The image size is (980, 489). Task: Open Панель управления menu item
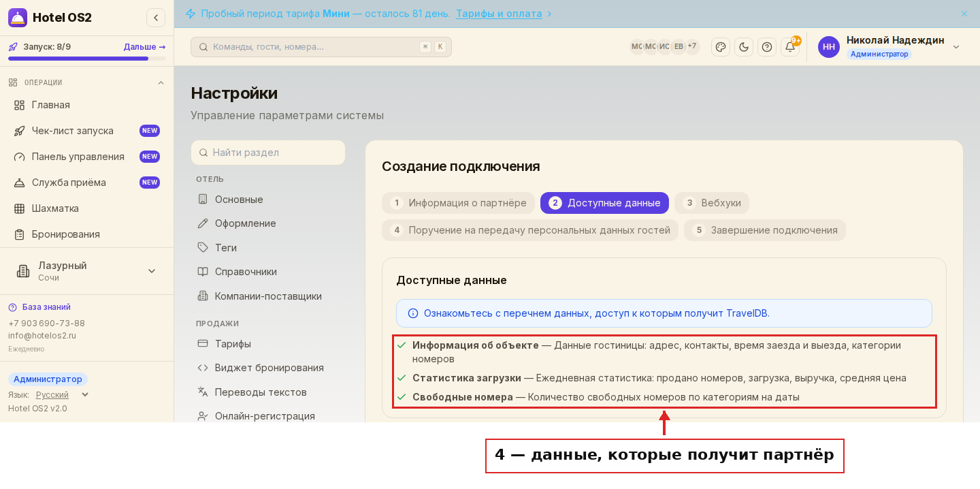pyautogui.click(x=86, y=157)
